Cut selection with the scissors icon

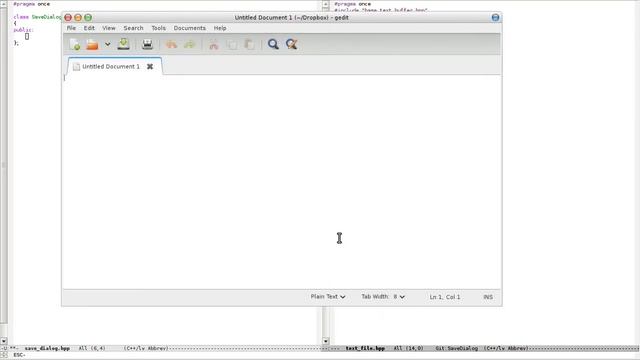tap(213, 44)
